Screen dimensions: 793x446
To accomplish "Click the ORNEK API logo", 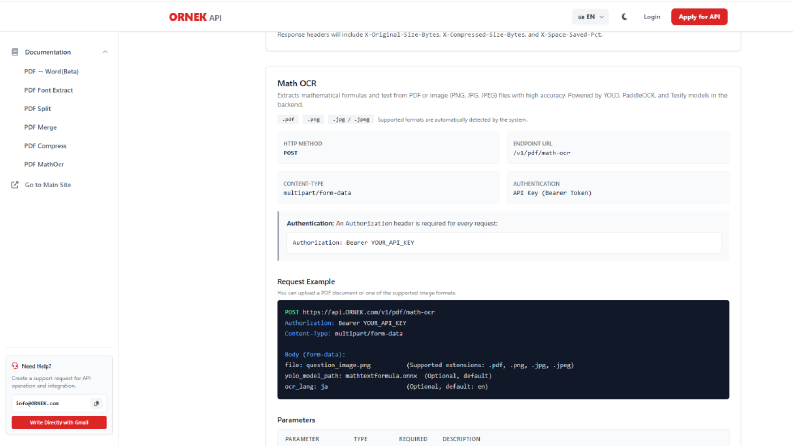I will click(x=195, y=17).
